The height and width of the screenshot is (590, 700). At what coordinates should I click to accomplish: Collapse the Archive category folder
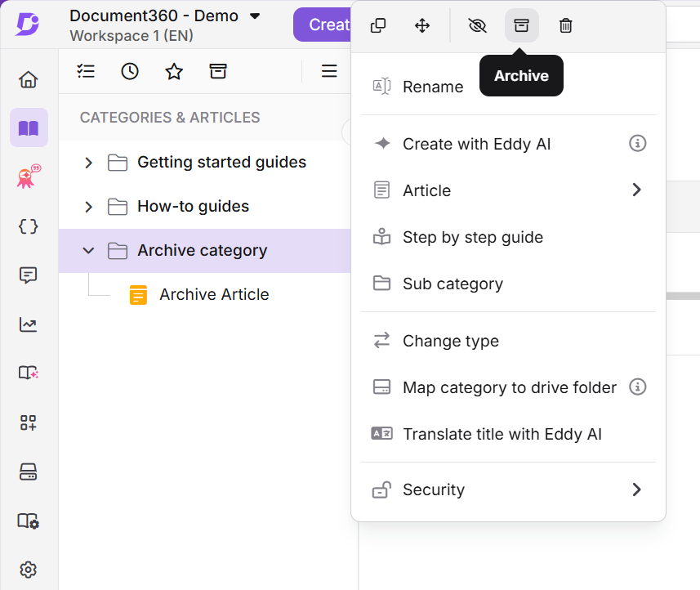88,251
